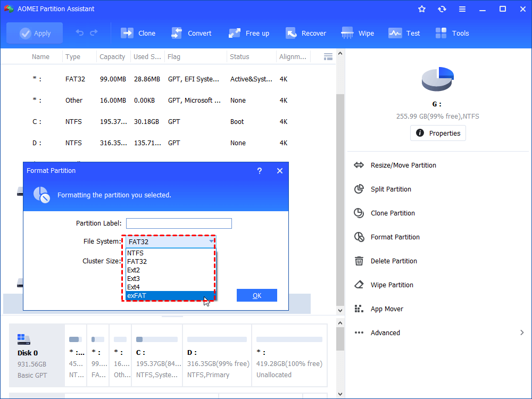Image resolution: width=532 pixels, height=399 pixels.
Task: Open the Tools menu
Action: (452, 33)
